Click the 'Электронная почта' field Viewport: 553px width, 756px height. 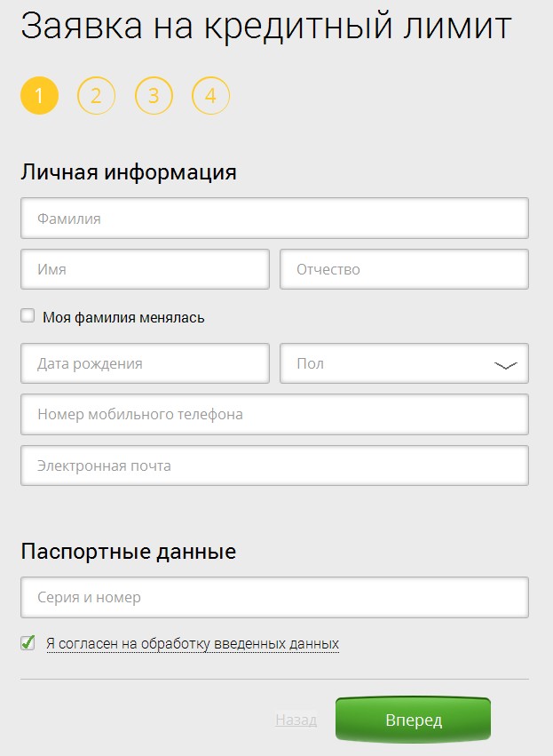(274, 466)
